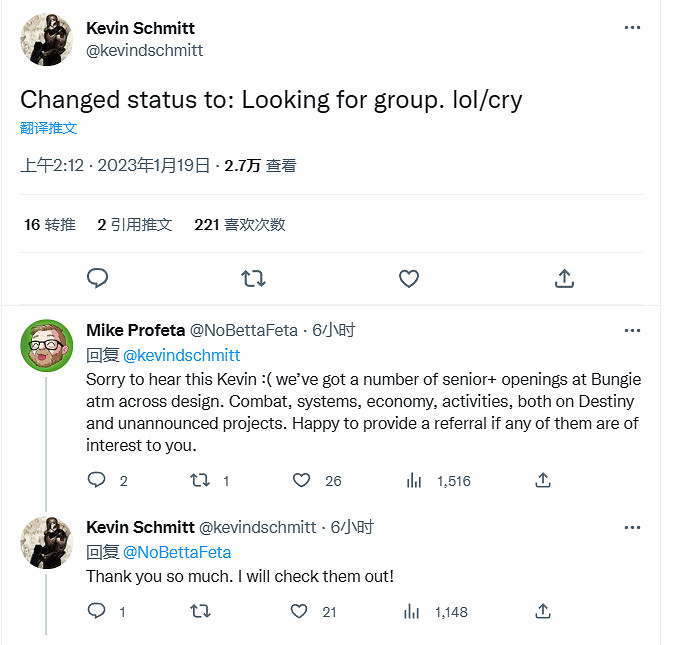Like the main Looking for group tweet
The width and height of the screenshot is (673, 645).
click(408, 278)
